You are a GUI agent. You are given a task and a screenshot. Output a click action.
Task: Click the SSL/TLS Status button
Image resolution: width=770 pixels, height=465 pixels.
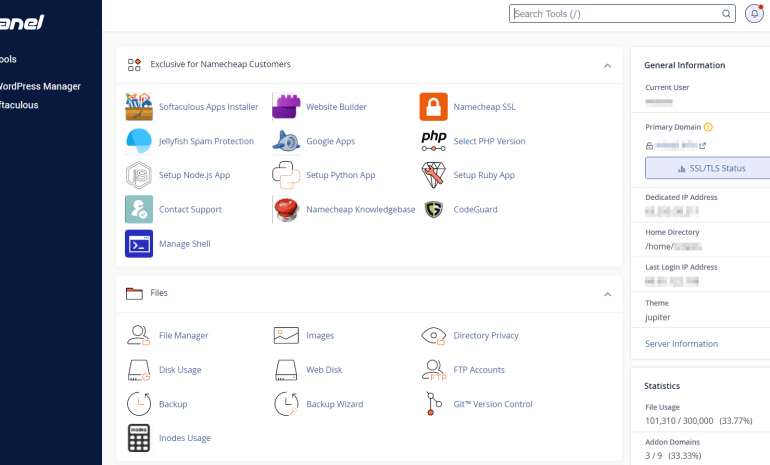click(708, 168)
